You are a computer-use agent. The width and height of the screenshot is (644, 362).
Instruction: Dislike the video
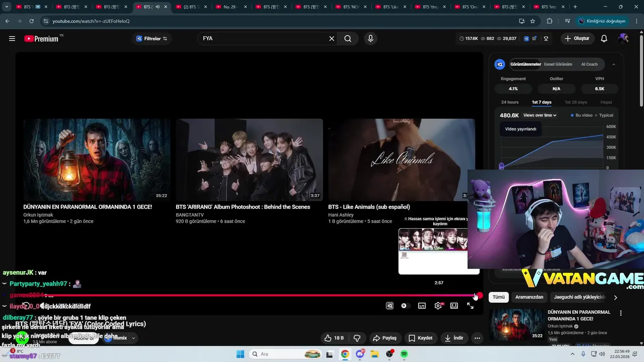(357, 338)
